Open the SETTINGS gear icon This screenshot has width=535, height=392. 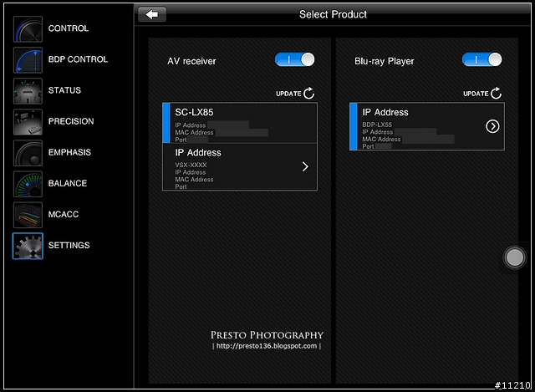28,246
